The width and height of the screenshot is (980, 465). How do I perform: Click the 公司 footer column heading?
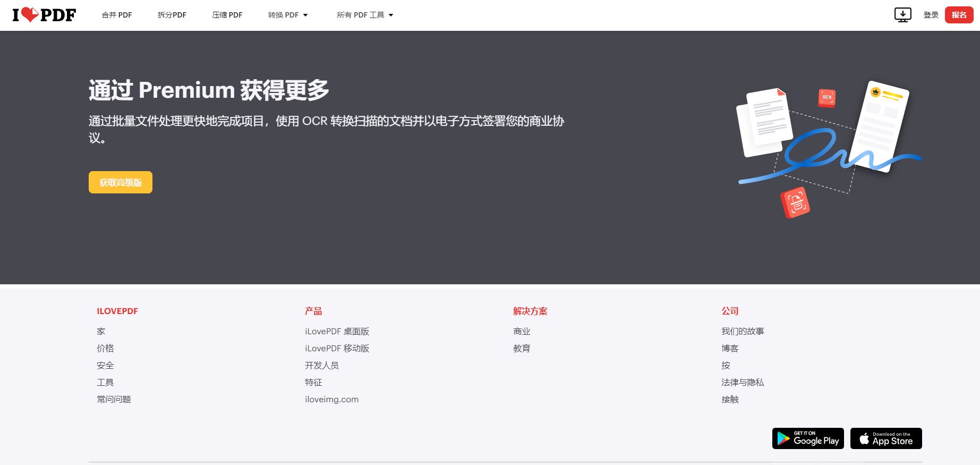click(730, 311)
